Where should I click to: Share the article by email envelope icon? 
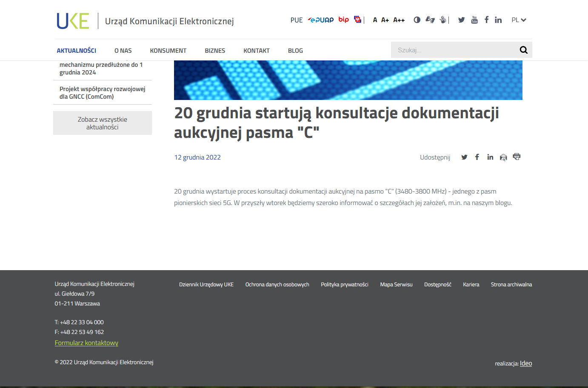(503, 157)
